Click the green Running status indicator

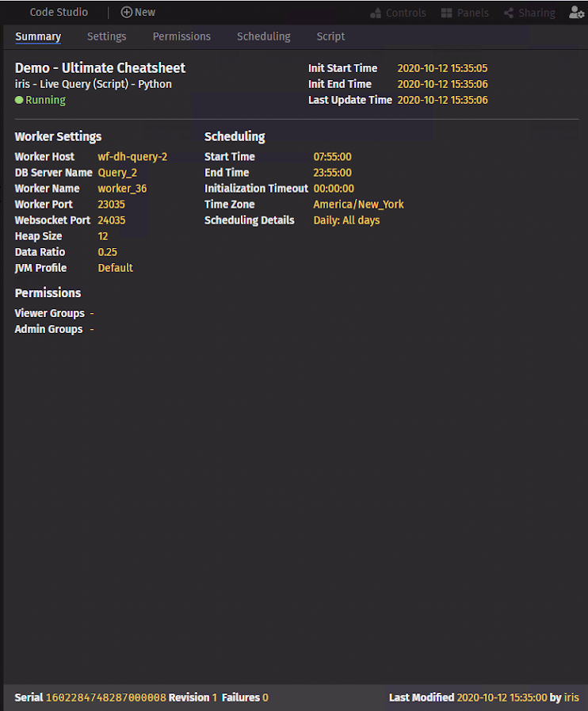(19, 101)
